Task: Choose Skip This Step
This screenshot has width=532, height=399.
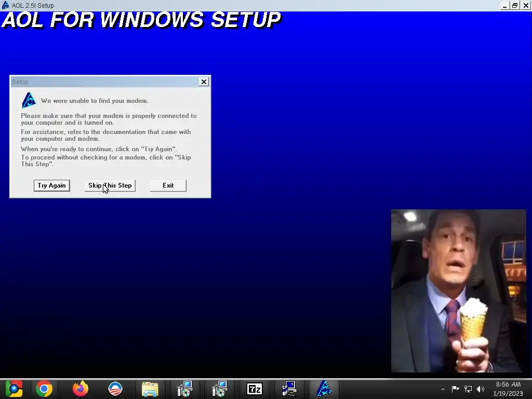Action: click(110, 185)
